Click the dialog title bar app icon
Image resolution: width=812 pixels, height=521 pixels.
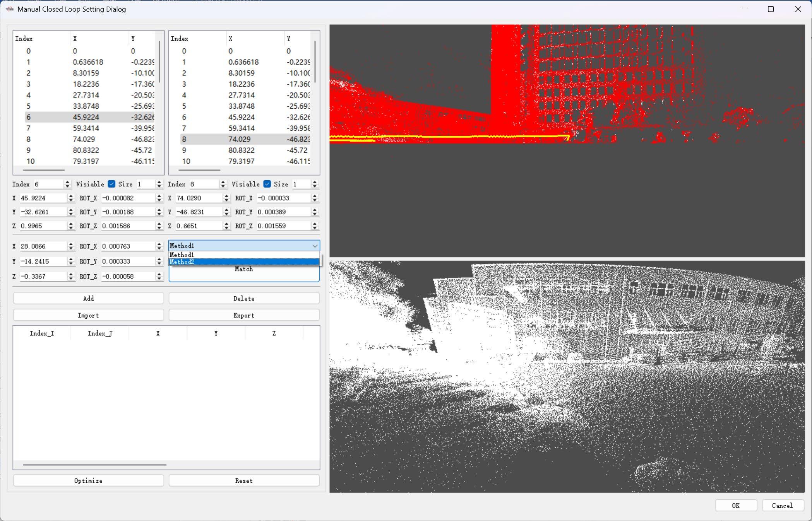(x=10, y=9)
